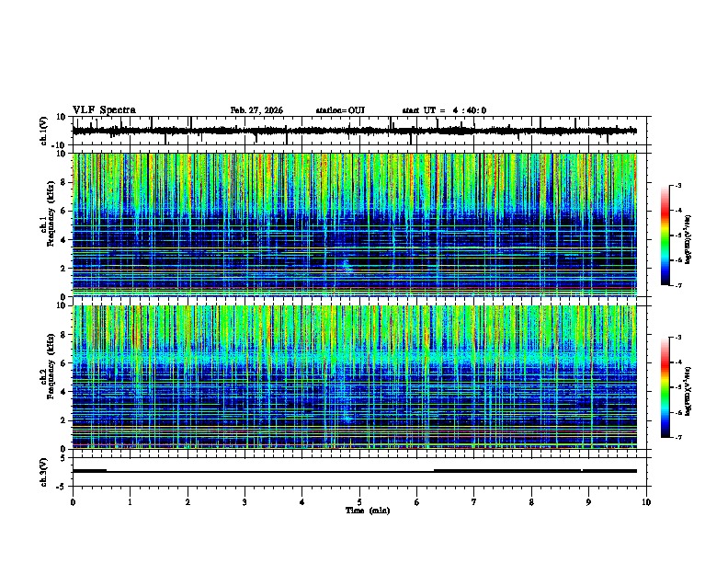The height and width of the screenshot is (563, 728).
Task: Click the "Time (min)" axis title
Action: pyautogui.click(x=368, y=511)
